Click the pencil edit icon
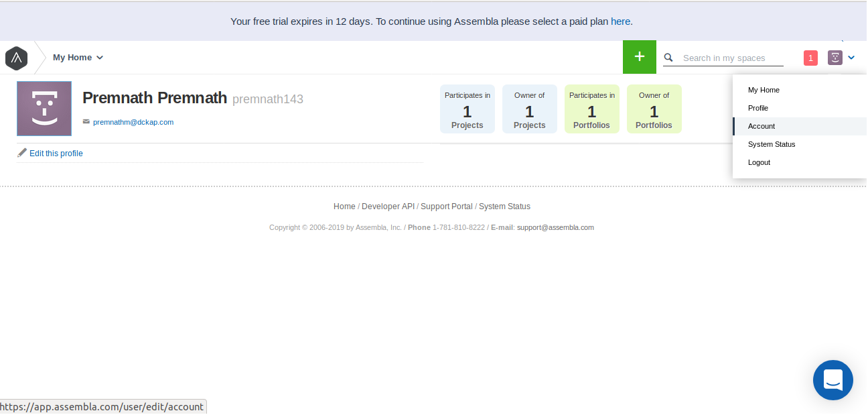Image resolution: width=868 pixels, height=415 pixels. tap(22, 153)
